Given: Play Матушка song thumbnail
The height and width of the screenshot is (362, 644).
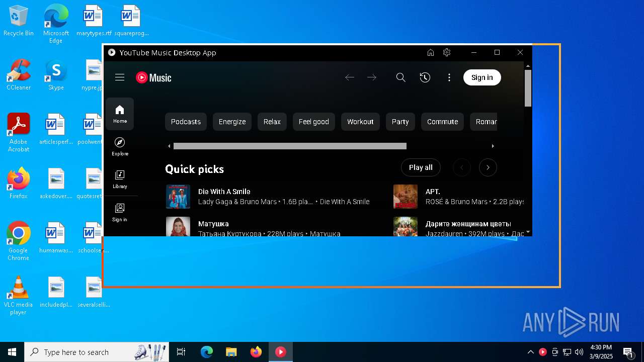Looking at the screenshot, I should pos(178,227).
